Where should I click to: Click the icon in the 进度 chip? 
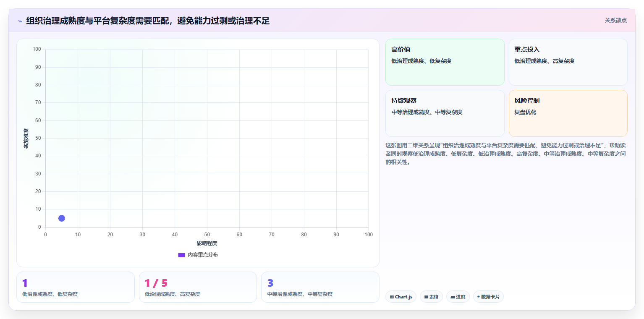[x=453, y=297]
